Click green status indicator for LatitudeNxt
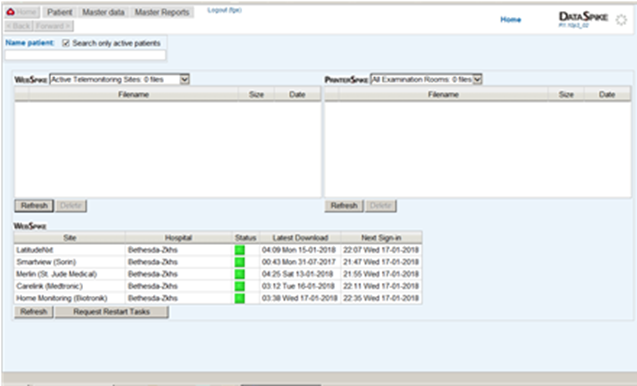Image resolution: width=637 pixels, height=386 pixels. coord(240,250)
